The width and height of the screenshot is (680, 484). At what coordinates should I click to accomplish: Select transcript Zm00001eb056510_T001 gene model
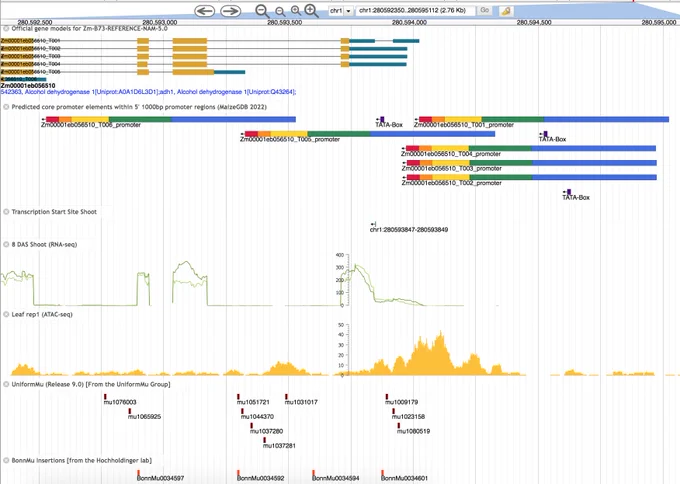[210, 41]
